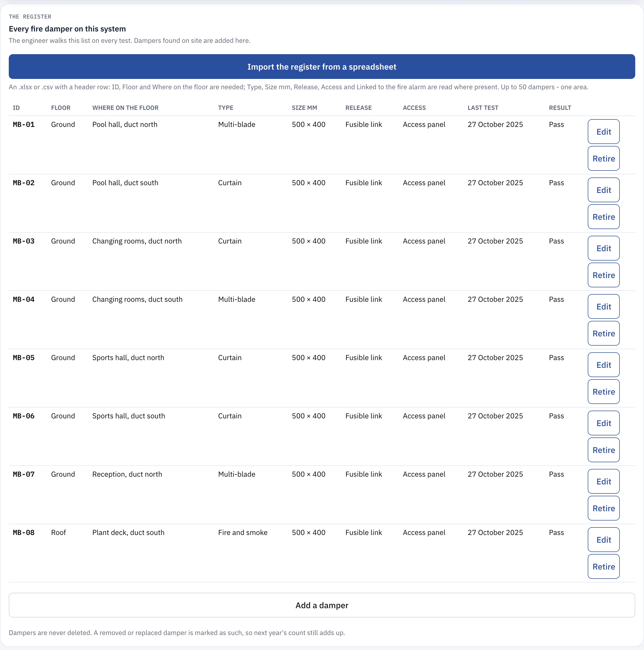Edit damper MB-04
The width and height of the screenshot is (644, 650).
click(604, 306)
